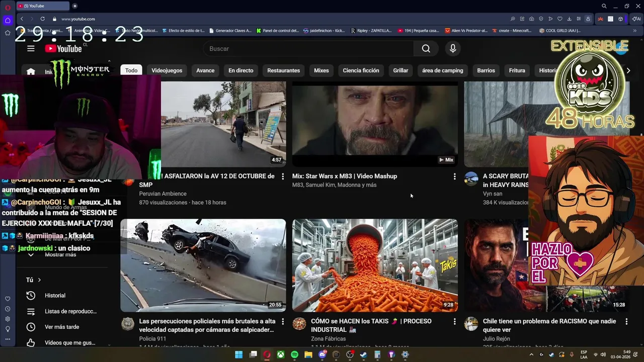Open 'Chile tiene un problema de RACISMO' title

(x=549, y=325)
